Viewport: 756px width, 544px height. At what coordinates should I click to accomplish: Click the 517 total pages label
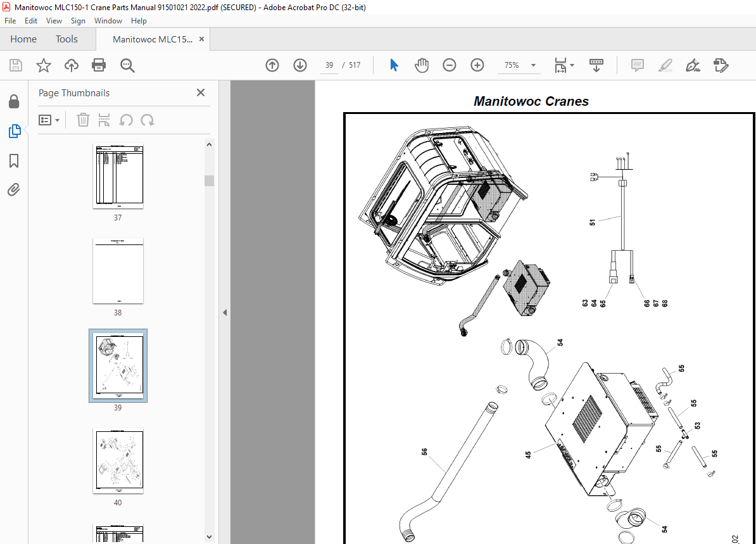355,65
